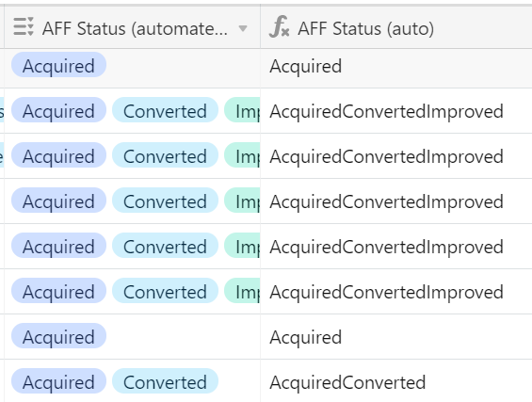Click the truncated Improved tag in second row
532x402 pixels.
242,110
